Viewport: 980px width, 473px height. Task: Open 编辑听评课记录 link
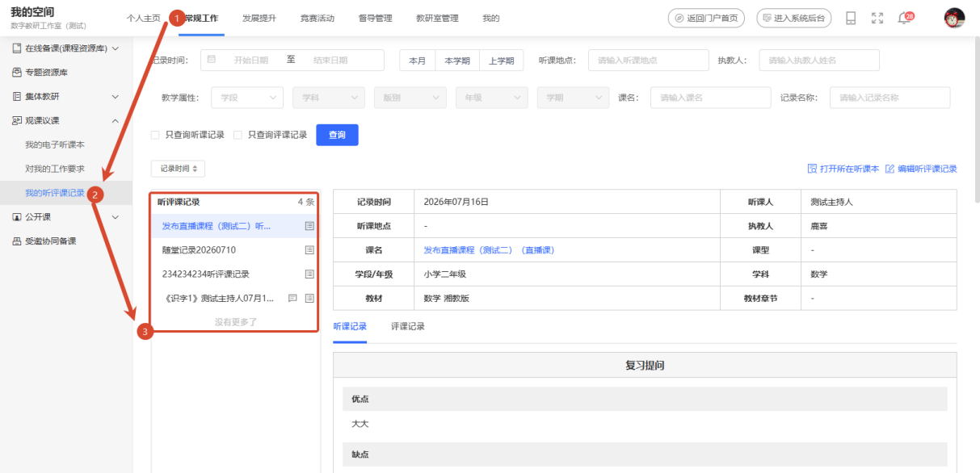pos(927,169)
